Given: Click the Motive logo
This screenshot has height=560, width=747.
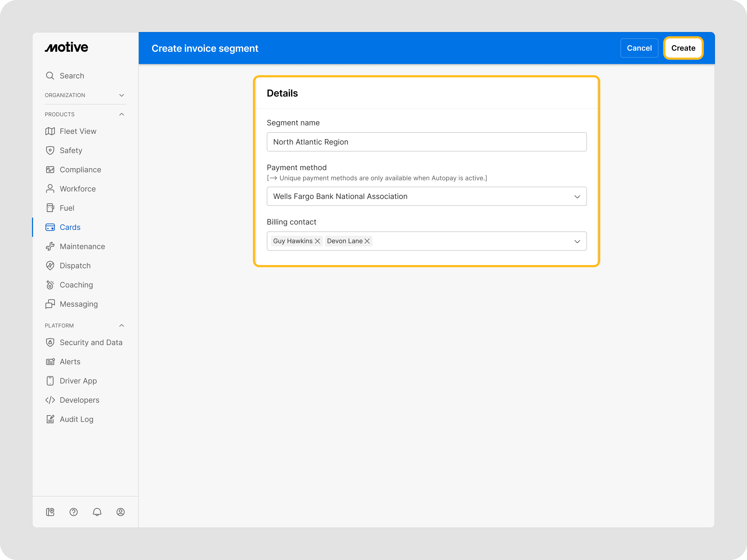Looking at the screenshot, I should pos(66,47).
